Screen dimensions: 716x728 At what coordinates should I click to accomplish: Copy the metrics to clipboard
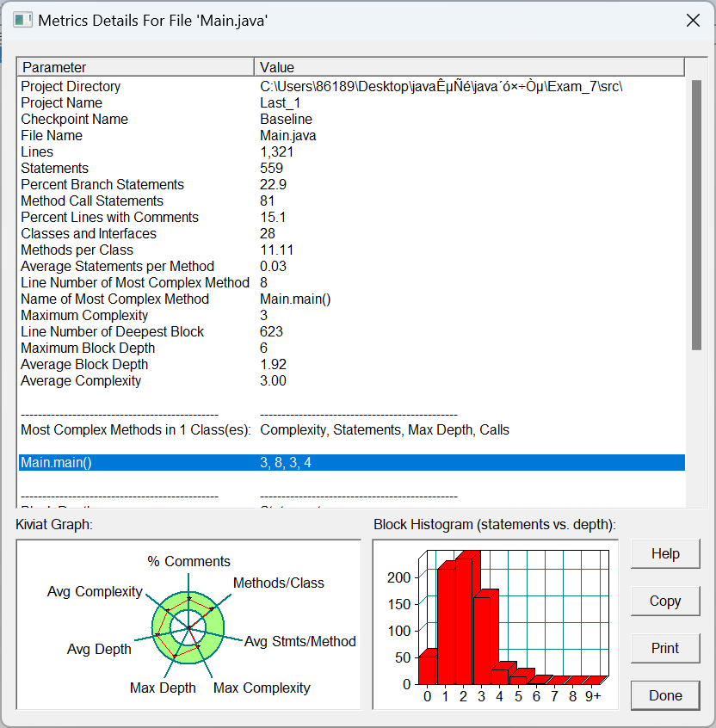tap(665, 601)
